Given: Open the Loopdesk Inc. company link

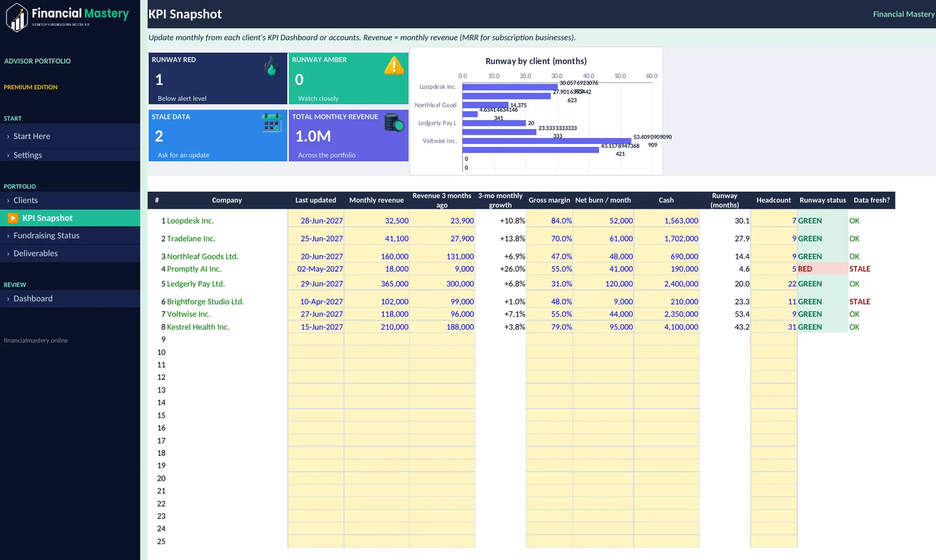Looking at the screenshot, I should point(190,220).
